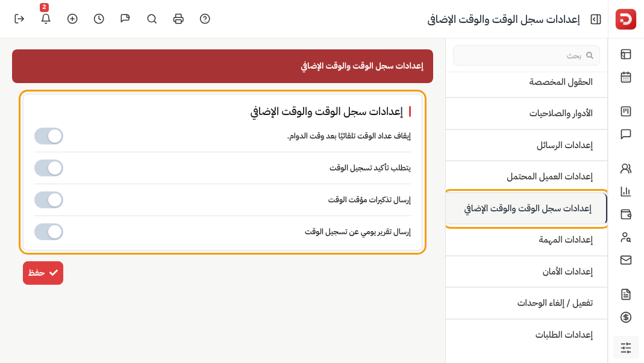Collapse the sidebar panel toggle icon
Screen dimensions: 644x363
pos(596,19)
